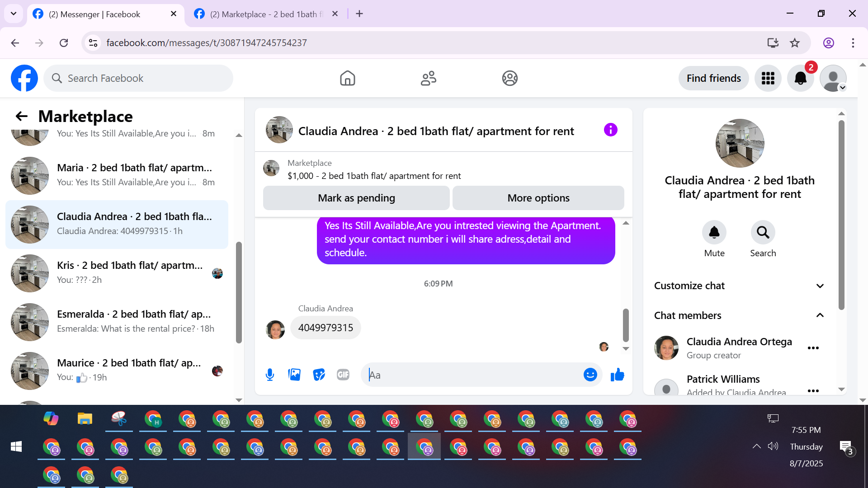868x488 pixels.
Task: Open the notifications bell with badge
Action: (x=801, y=78)
